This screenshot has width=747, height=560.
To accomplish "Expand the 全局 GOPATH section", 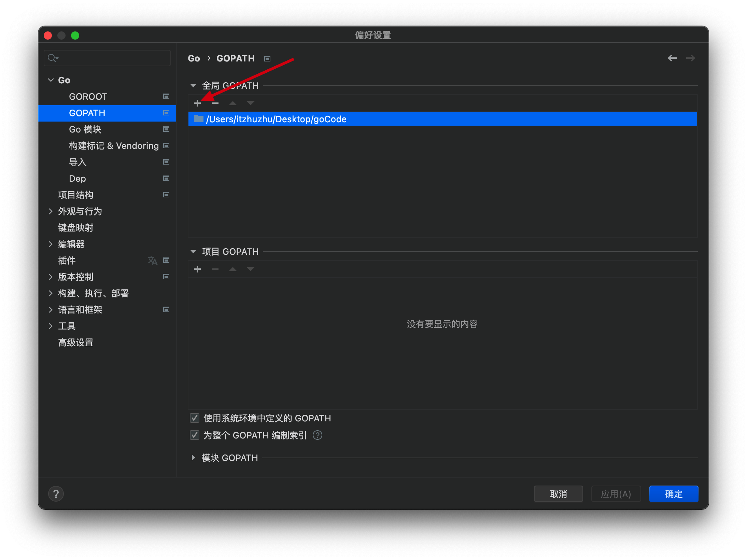I will click(x=195, y=85).
